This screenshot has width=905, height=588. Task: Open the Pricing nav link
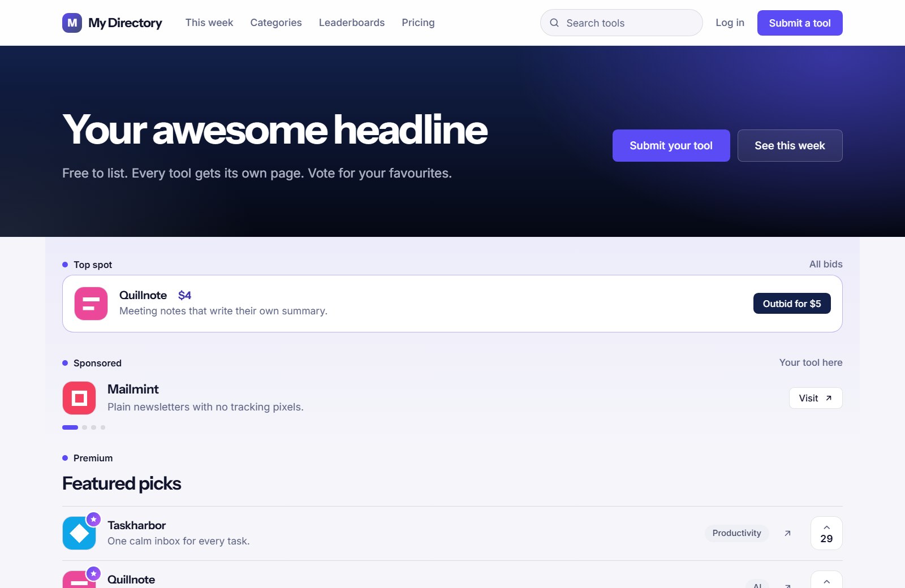[418, 23]
